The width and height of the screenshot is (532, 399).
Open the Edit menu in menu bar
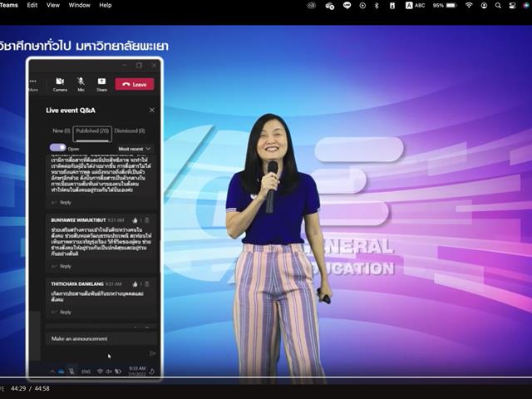pos(32,5)
